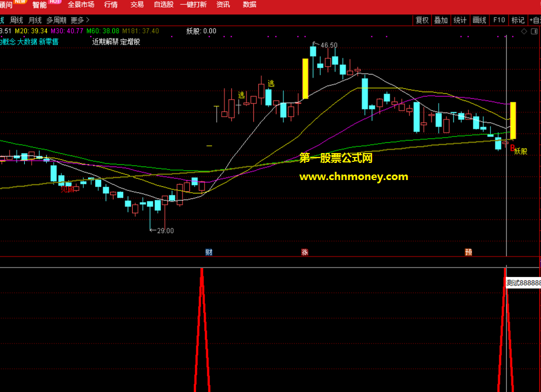
Task: Click the diamond icon at chart top-right
Action: click(524, 31)
